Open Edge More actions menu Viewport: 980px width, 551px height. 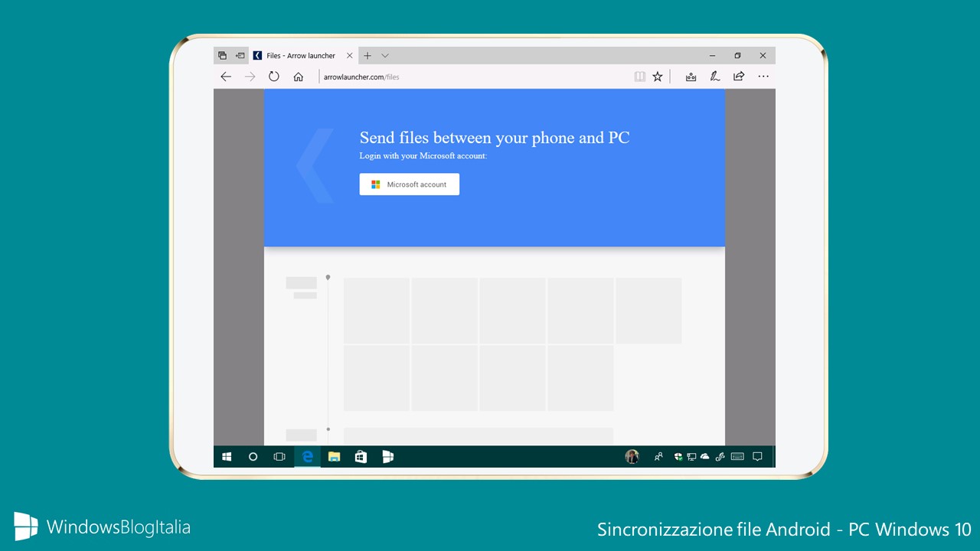pyautogui.click(x=763, y=77)
